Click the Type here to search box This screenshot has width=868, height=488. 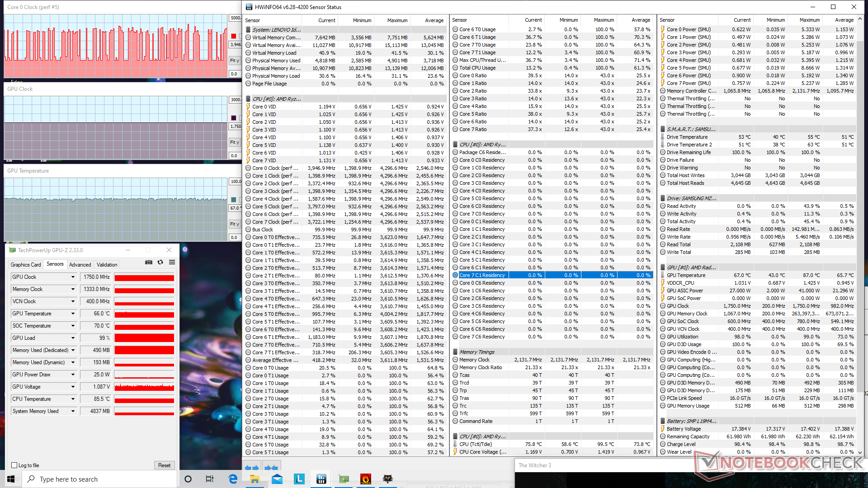coord(99,479)
